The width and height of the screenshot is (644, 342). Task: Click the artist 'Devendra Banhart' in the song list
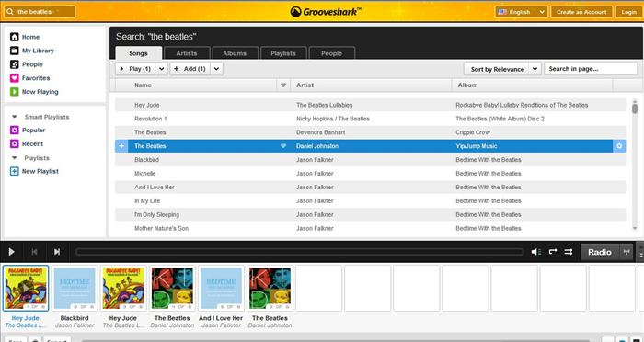(321, 132)
